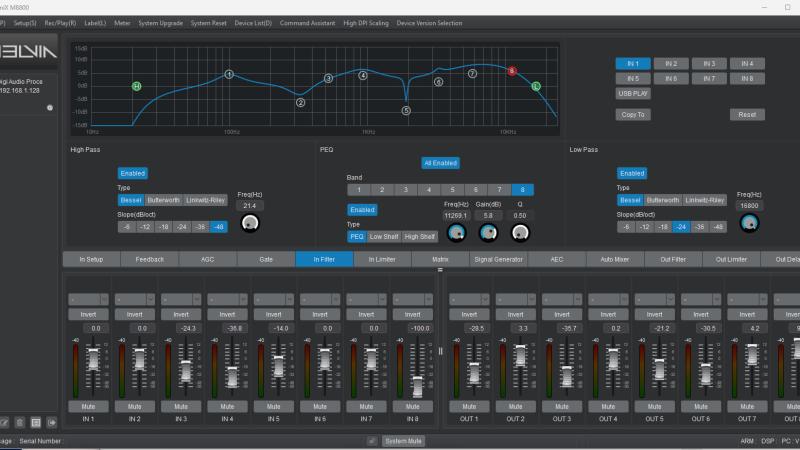
Task: Click the red band 8 node on curve
Action: coord(512,71)
